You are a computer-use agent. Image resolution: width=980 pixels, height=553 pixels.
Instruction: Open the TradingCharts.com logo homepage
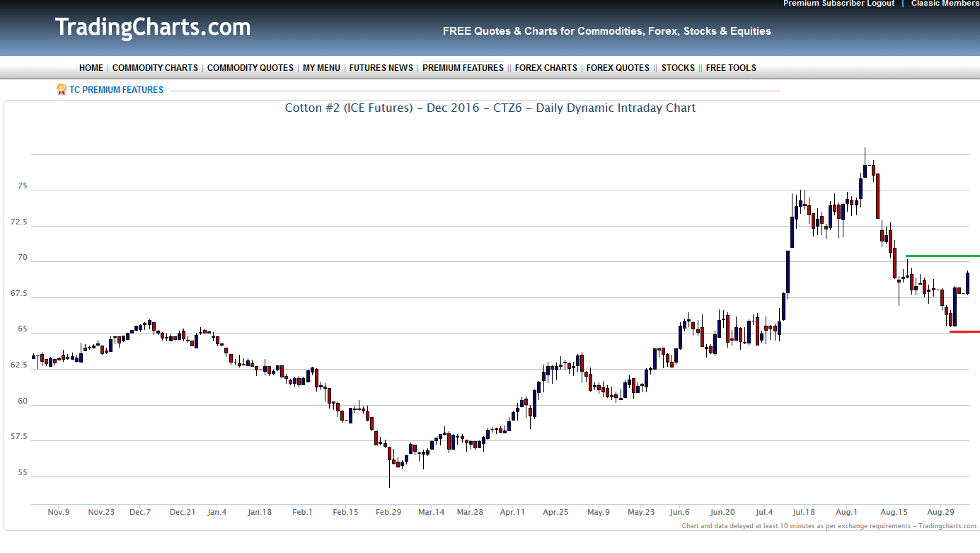[153, 28]
